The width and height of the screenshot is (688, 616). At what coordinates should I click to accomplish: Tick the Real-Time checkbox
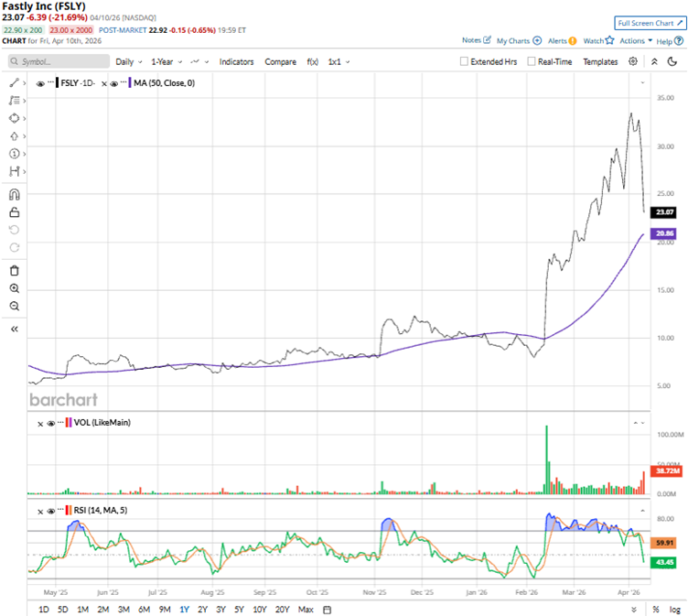532,61
